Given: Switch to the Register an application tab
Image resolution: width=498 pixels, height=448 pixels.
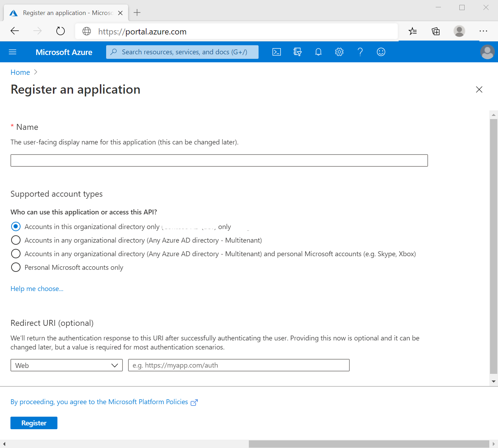Looking at the screenshot, I should (x=66, y=13).
